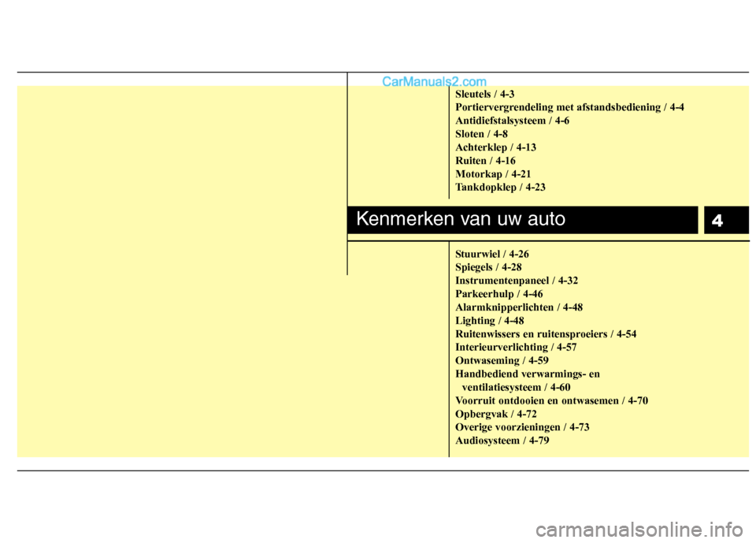Screen dimensions: 756x543
Task: Go to Alarmknipperlichten / 4-48
Action: pyautogui.click(x=519, y=307)
